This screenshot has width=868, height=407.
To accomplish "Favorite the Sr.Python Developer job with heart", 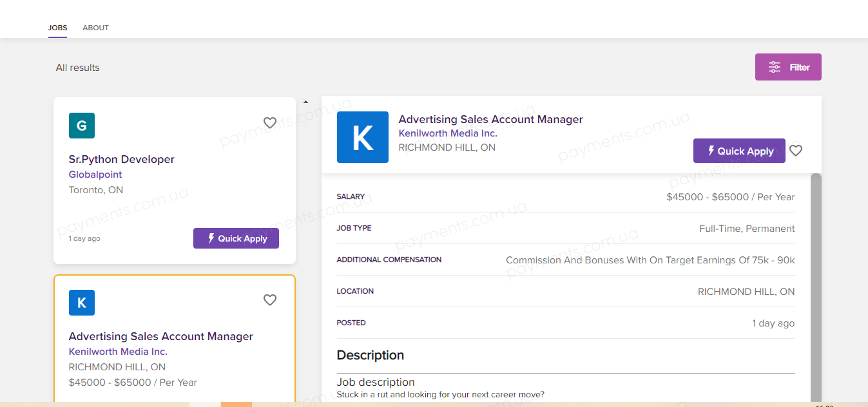I will pos(270,123).
